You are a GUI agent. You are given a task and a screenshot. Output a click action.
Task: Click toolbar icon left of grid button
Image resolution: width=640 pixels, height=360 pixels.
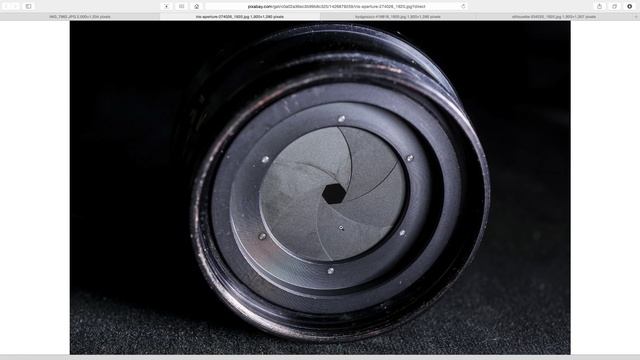tap(166, 7)
